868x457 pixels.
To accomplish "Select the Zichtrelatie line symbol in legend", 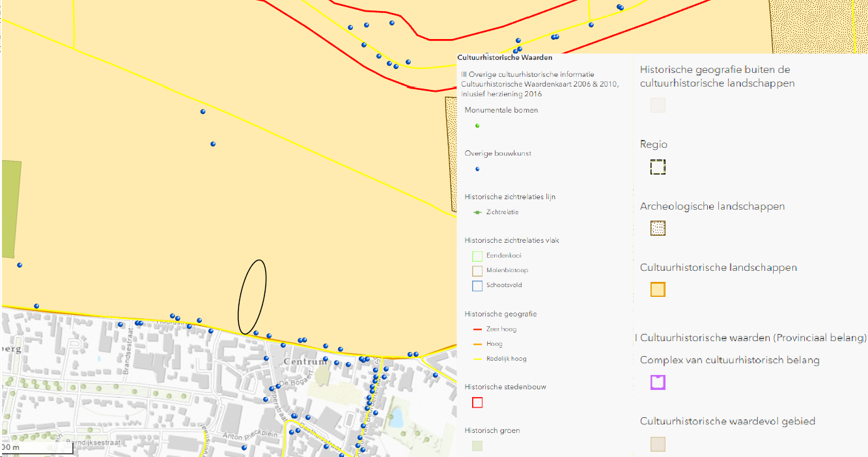I will click(x=477, y=212).
